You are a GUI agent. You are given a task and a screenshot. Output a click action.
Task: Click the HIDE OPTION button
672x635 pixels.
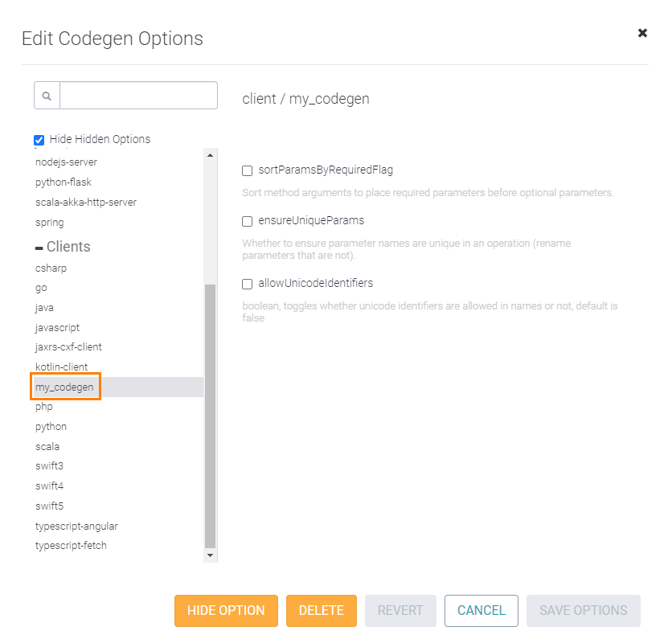(226, 611)
